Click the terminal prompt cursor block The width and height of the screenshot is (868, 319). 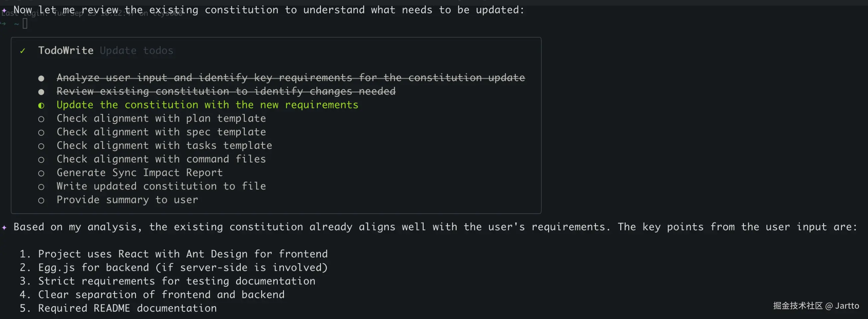[x=25, y=24]
